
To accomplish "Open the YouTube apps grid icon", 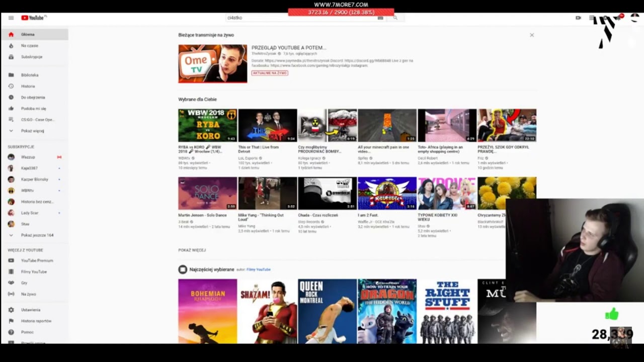I will pyautogui.click(x=592, y=18).
